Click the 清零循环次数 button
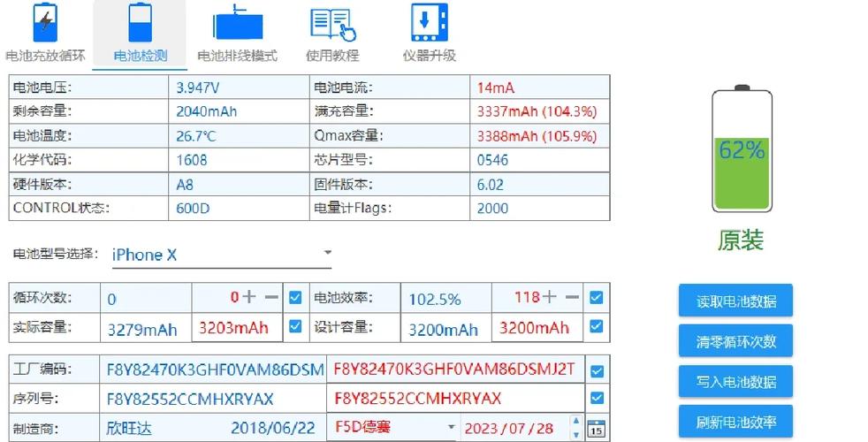Image resolution: width=868 pixels, height=442 pixels. [735, 340]
